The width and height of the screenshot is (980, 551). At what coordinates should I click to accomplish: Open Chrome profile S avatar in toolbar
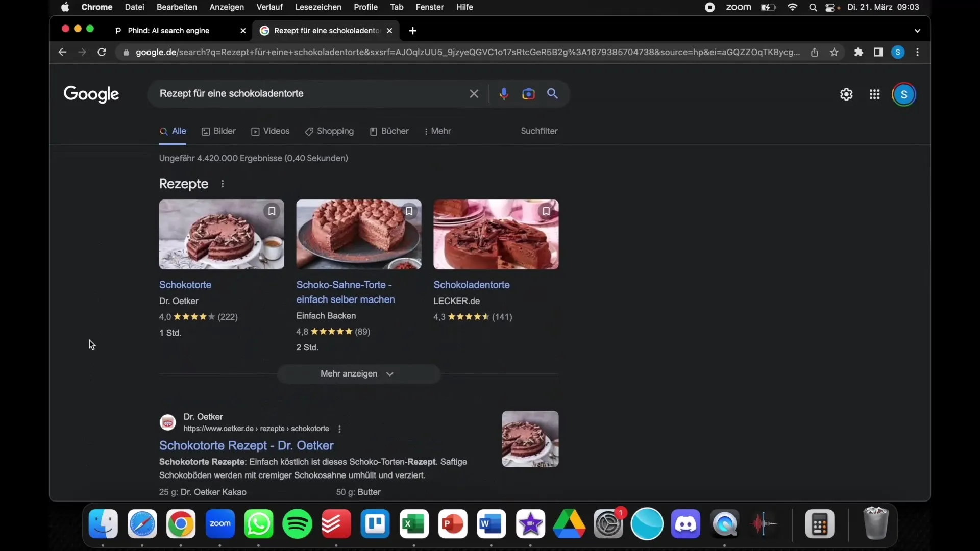(898, 52)
